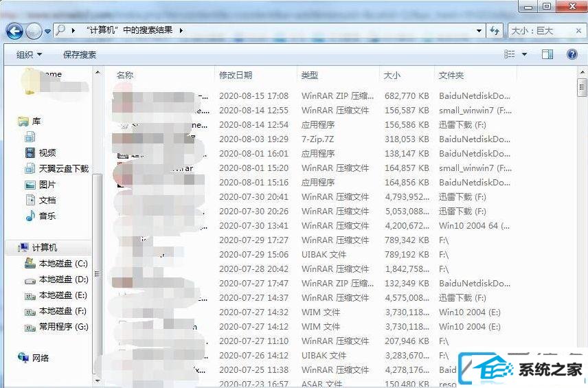Click the 库 folder icon

(x=23, y=121)
